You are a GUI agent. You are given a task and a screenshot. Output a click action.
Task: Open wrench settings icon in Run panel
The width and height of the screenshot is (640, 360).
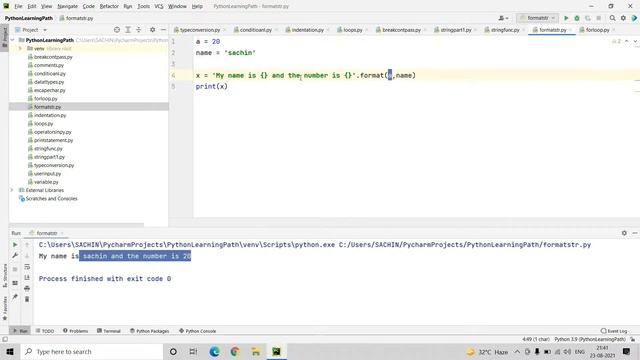click(x=15, y=256)
